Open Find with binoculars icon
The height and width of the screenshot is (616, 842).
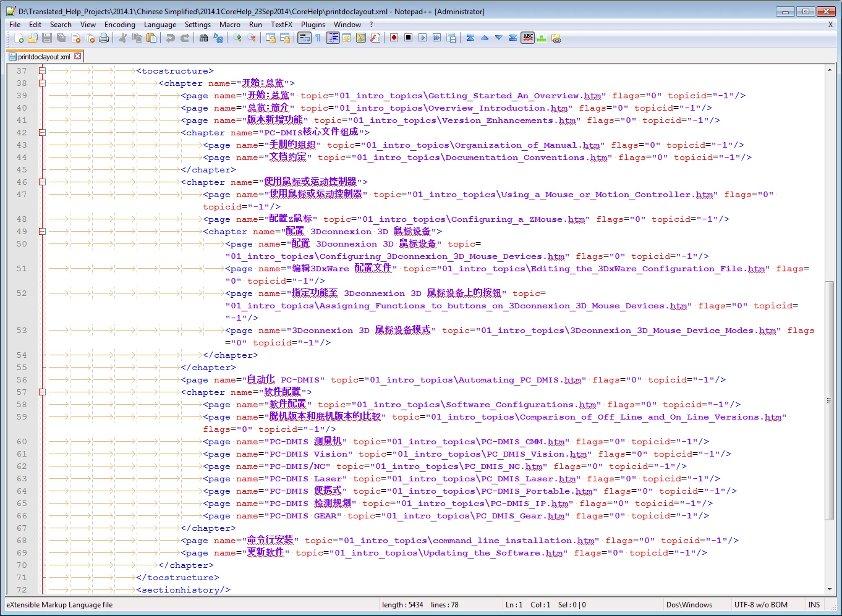pos(204,38)
